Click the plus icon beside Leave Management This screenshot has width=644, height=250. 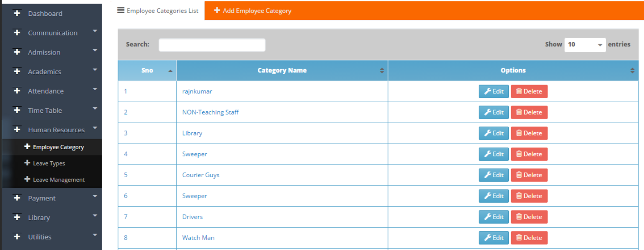[x=27, y=179]
